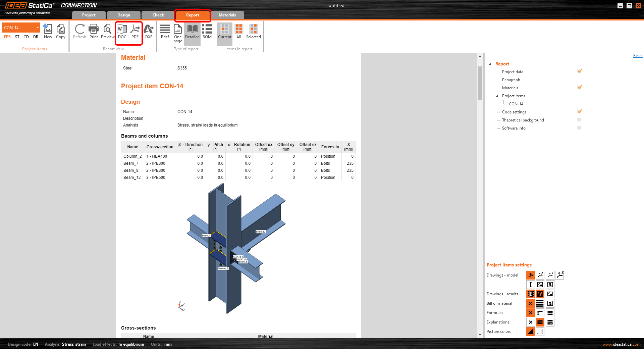Select the colored Picture colors option
Screen dimensions: 644x349
pyautogui.click(x=530, y=332)
